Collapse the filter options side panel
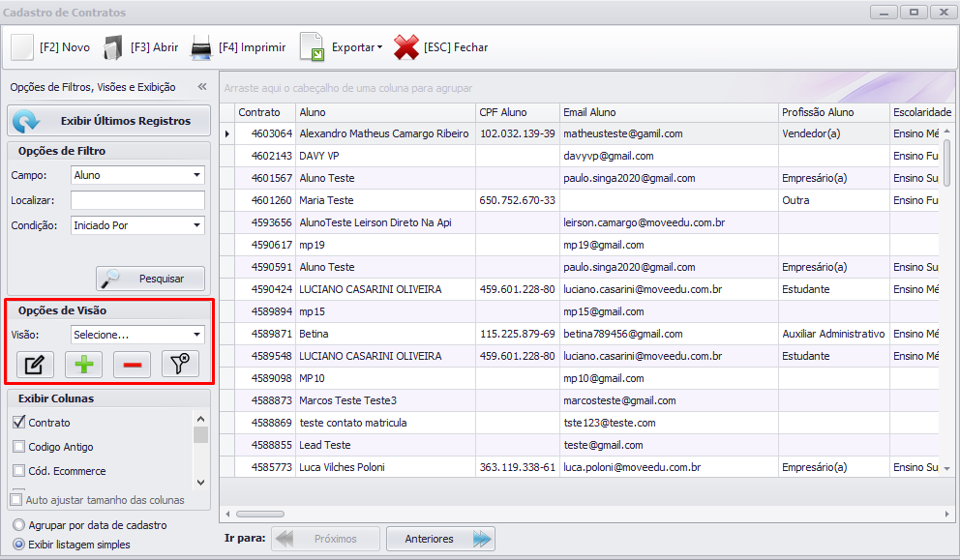 tap(202, 86)
